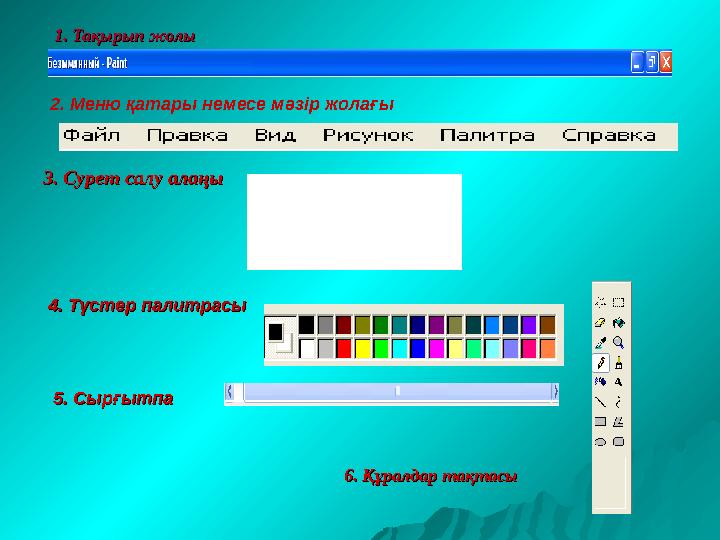Image resolution: width=720 pixels, height=540 pixels.
Task: Choose the pale yellow swatch
Action: (x=455, y=349)
